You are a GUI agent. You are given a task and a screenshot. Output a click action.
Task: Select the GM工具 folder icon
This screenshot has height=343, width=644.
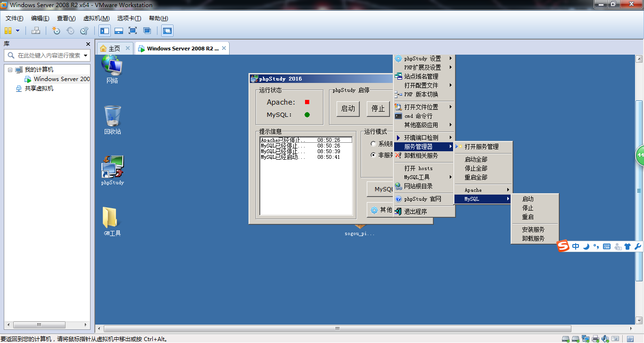(x=112, y=222)
